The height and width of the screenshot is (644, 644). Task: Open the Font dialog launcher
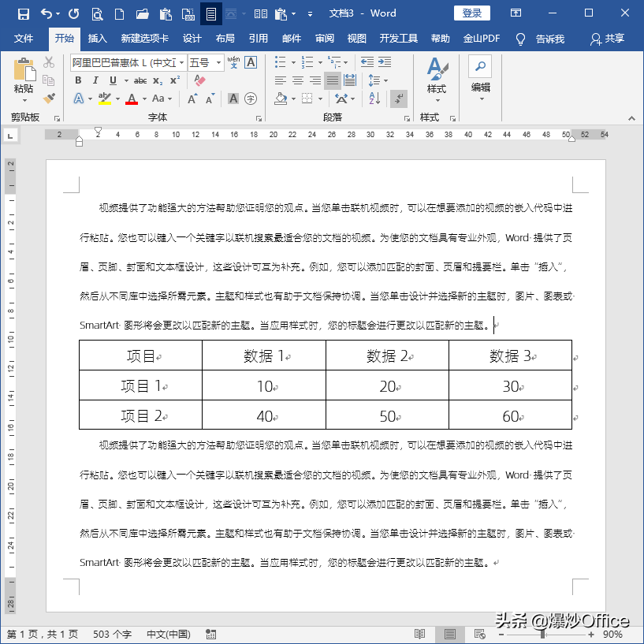259,118
